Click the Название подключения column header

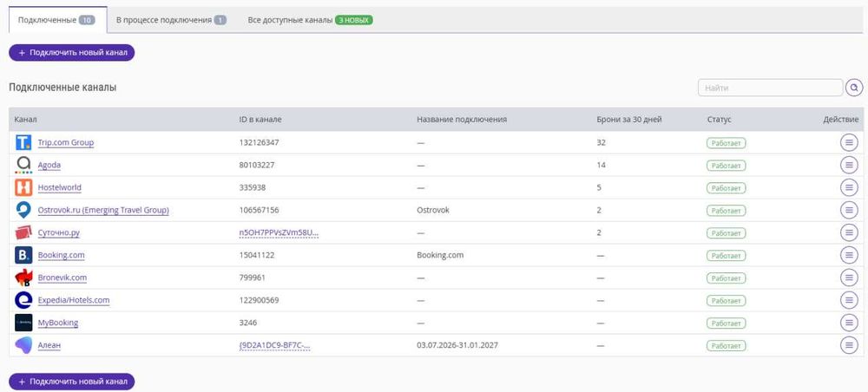462,120
